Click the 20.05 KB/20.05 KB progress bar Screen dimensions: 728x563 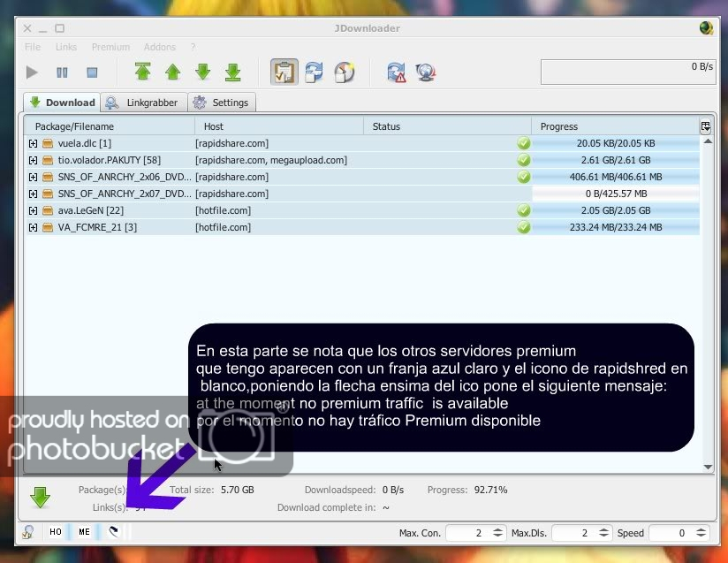pos(616,143)
